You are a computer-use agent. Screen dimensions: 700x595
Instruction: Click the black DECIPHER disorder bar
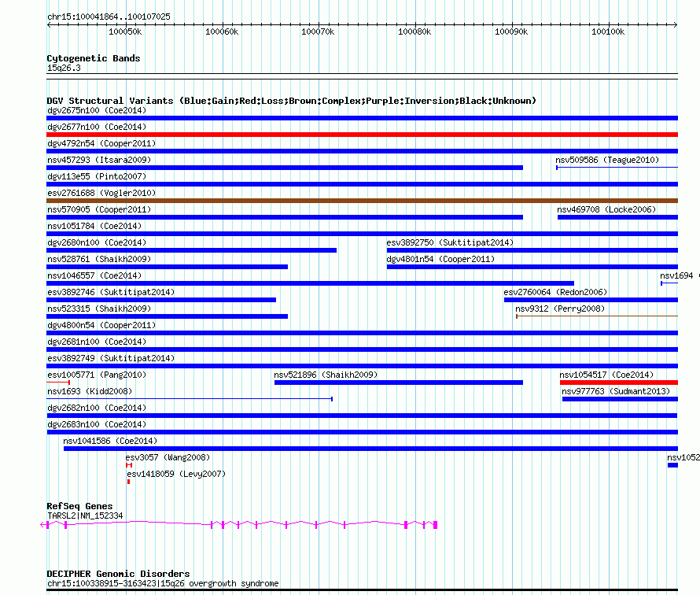(362, 590)
